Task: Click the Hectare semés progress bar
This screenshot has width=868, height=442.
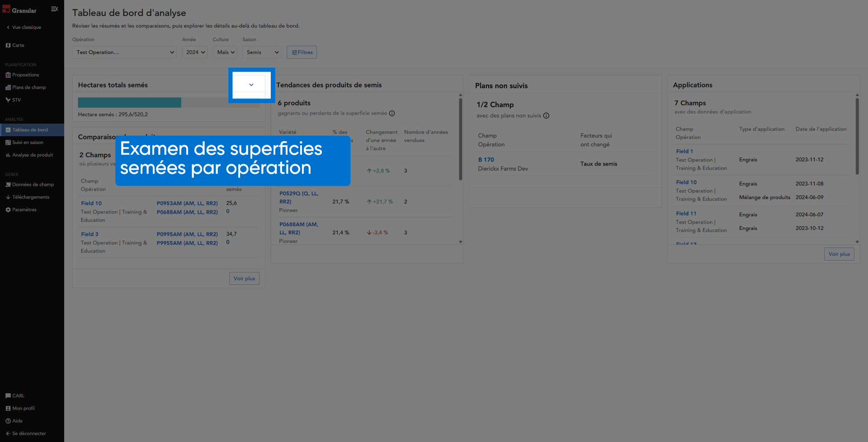Action: click(x=169, y=103)
